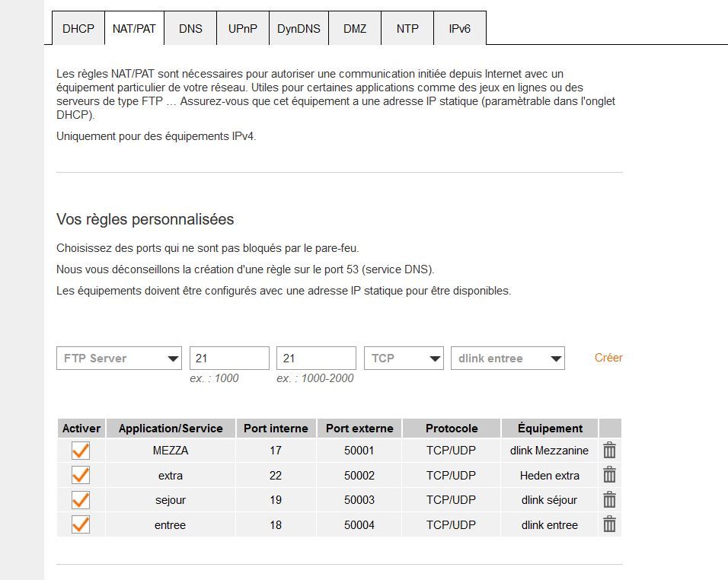
Task: Open the DMZ tab
Action: click(x=355, y=29)
